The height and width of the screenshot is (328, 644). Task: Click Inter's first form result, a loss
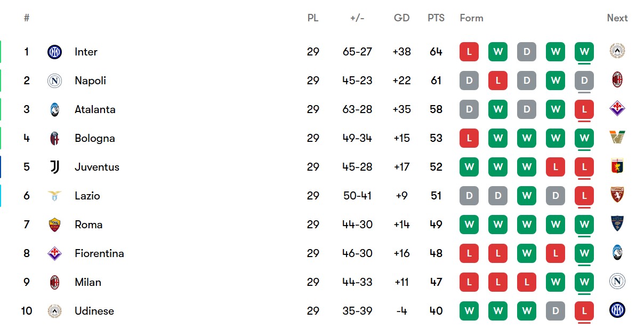point(469,52)
